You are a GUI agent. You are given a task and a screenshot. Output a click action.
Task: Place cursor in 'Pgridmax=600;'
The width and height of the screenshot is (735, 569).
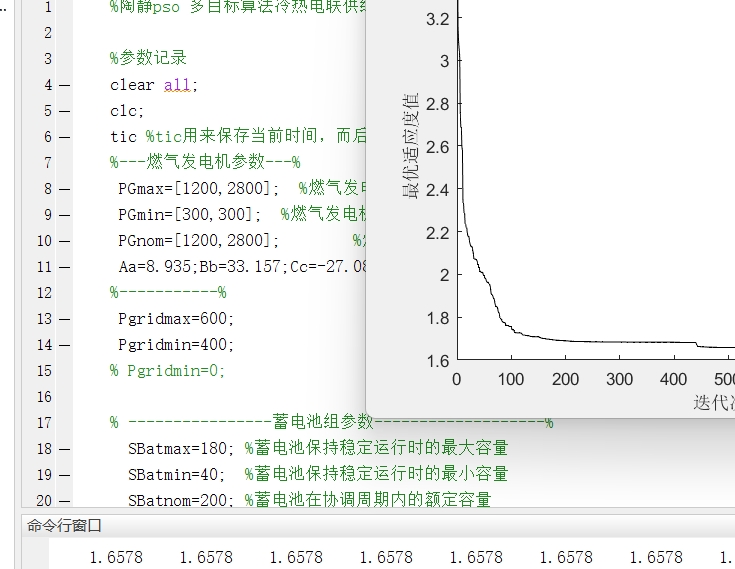(x=176, y=319)
